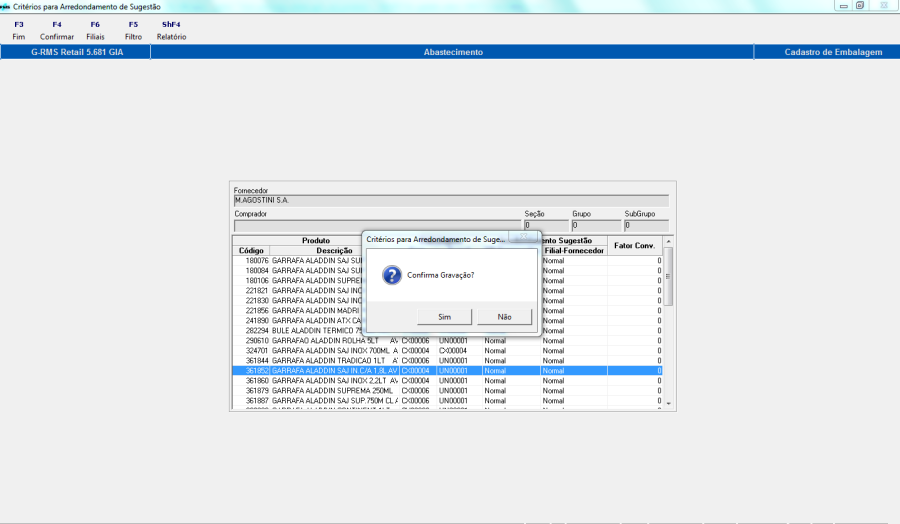
Task: Choose F3 Fim in the toolbar
Action: click(19, 30)
